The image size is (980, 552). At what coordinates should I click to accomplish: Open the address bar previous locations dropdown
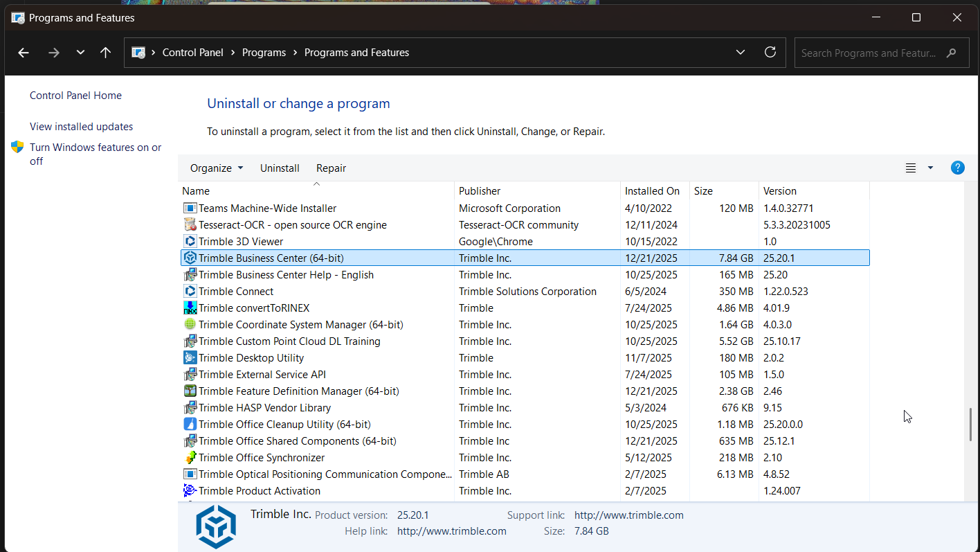(741, 53)
